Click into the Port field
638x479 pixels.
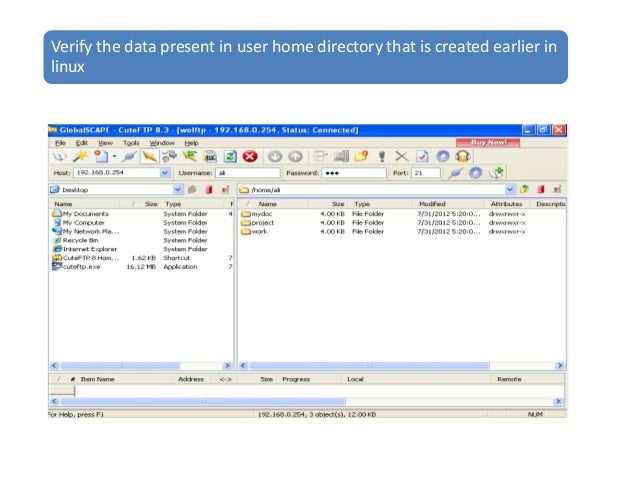click(426, 173)
